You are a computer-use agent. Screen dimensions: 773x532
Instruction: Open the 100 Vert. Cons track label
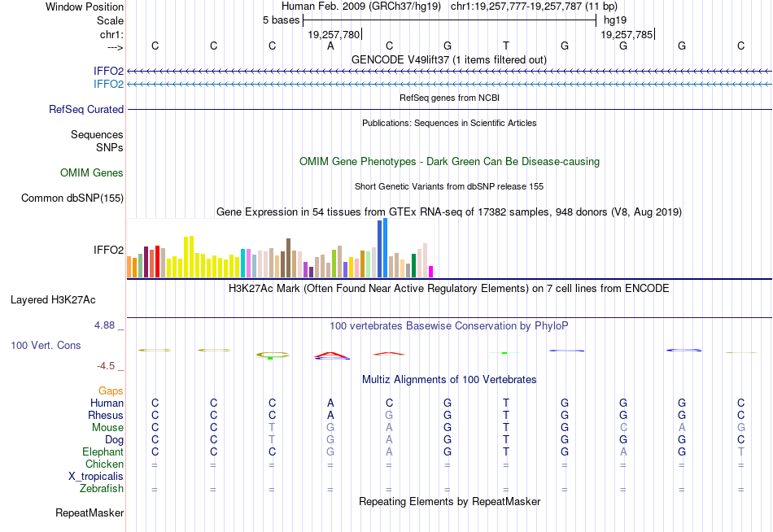point(46,345)
